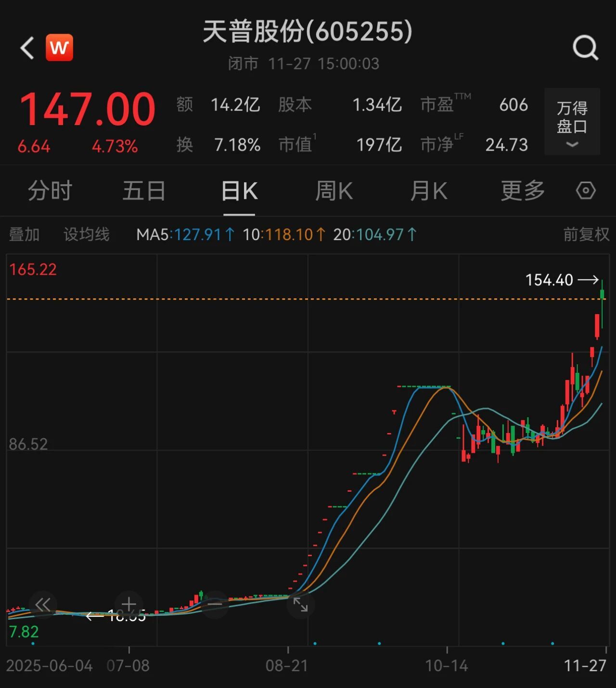
Task: Open the 更多 chart options
Action: tap(521, 191)
